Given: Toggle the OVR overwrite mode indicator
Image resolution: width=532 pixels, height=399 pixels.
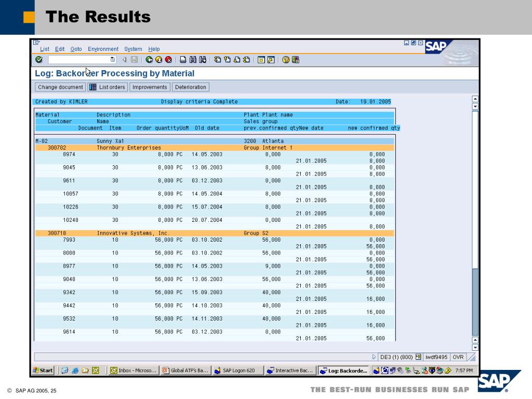Looking at the screenshot, I should click(x=458, y=357).
